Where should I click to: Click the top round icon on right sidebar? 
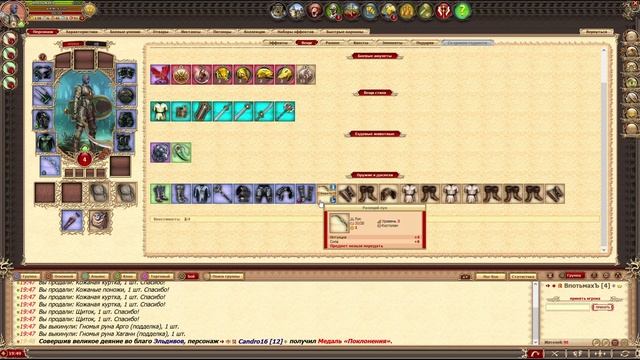pos(631,37)
